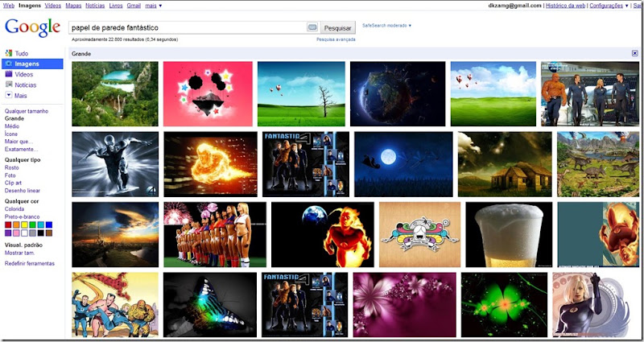Select Tudo in the left sidebar

coord(22,53)
